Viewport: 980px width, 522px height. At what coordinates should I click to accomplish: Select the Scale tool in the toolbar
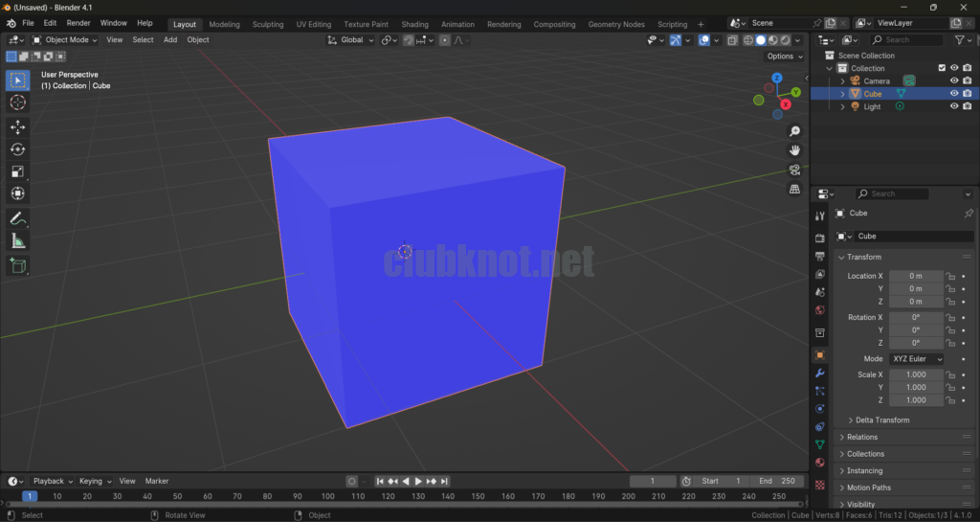[x=17, y=171]
